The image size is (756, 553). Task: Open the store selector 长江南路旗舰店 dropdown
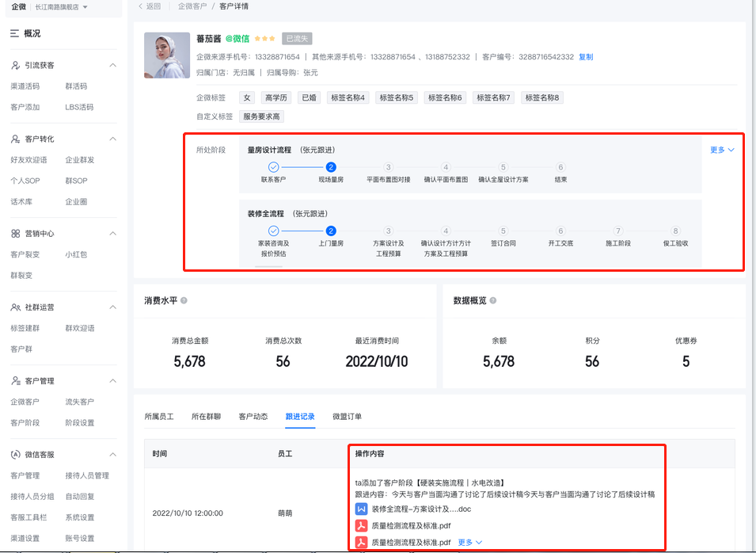(61, 7)
